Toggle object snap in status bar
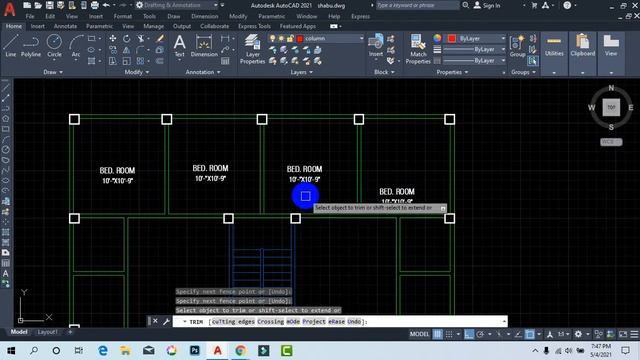640x360 pixels. 530,334
